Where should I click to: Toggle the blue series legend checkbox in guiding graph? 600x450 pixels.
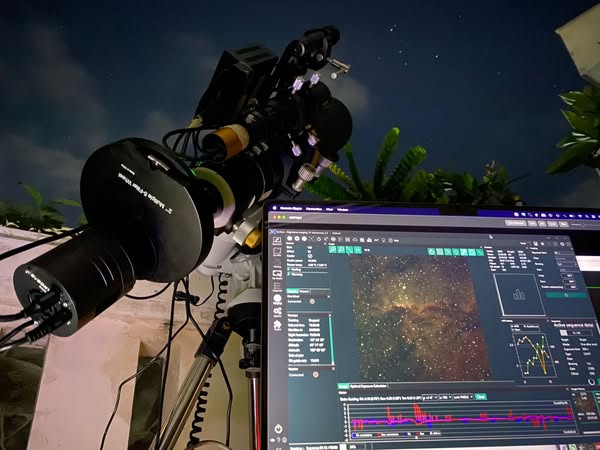tap(354, 434)
